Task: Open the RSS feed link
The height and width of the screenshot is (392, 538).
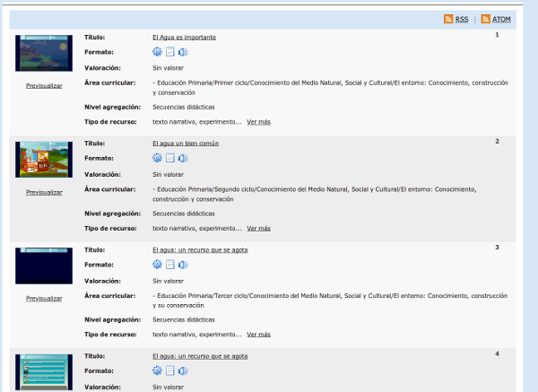Action: [462, 19]
